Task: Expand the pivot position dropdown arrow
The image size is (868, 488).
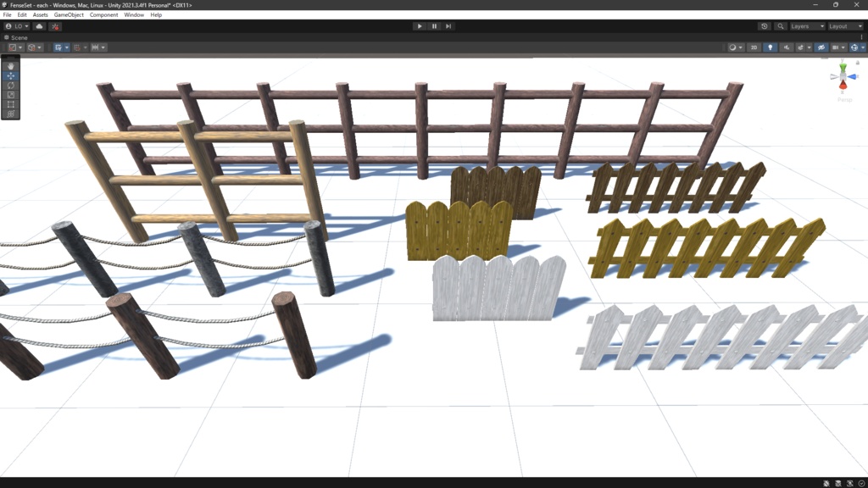Action: (x=20, y=47)
